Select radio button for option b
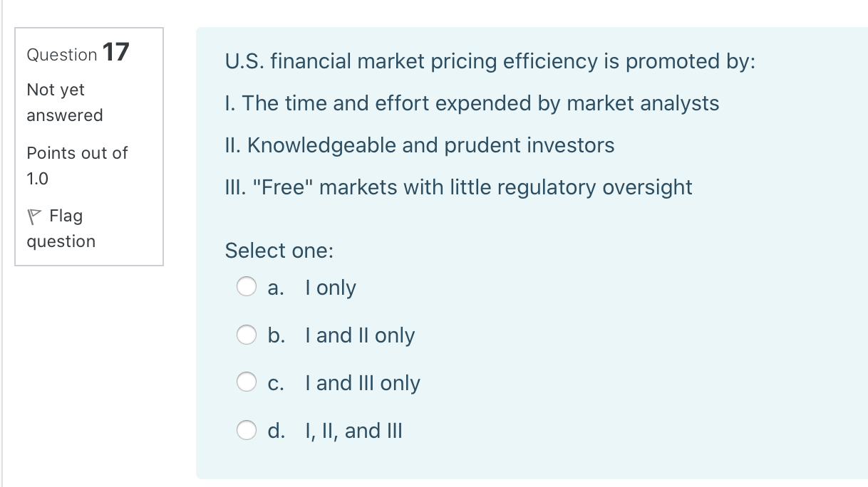 [x=247, y=335]
